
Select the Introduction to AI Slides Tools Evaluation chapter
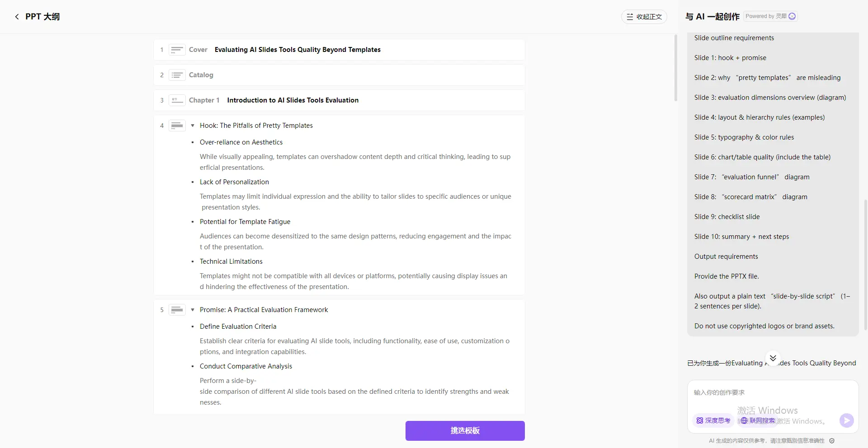click(x=293, y=100)
